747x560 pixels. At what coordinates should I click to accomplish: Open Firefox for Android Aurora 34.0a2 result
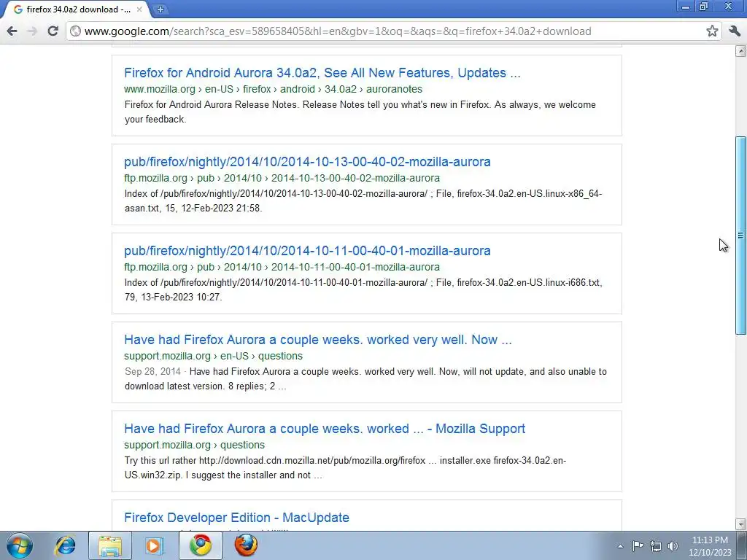point(322,73)
